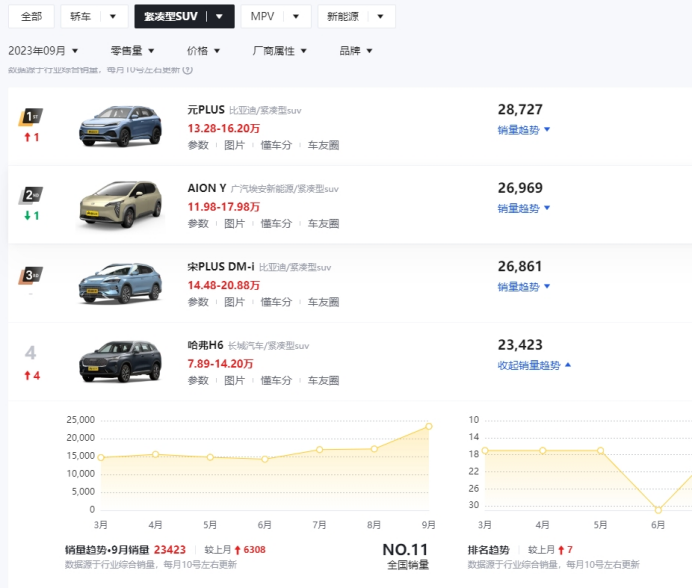Viewport: 692px width, 588px height.
Task: Open 图片 for 哈弗H6
Action: click(234, 381)
